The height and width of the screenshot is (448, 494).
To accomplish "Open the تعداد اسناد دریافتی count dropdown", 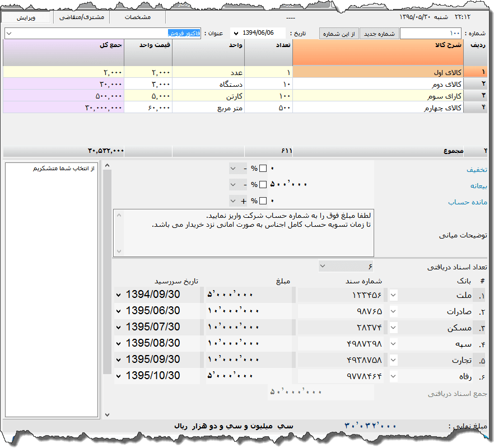I will point(324,266).
